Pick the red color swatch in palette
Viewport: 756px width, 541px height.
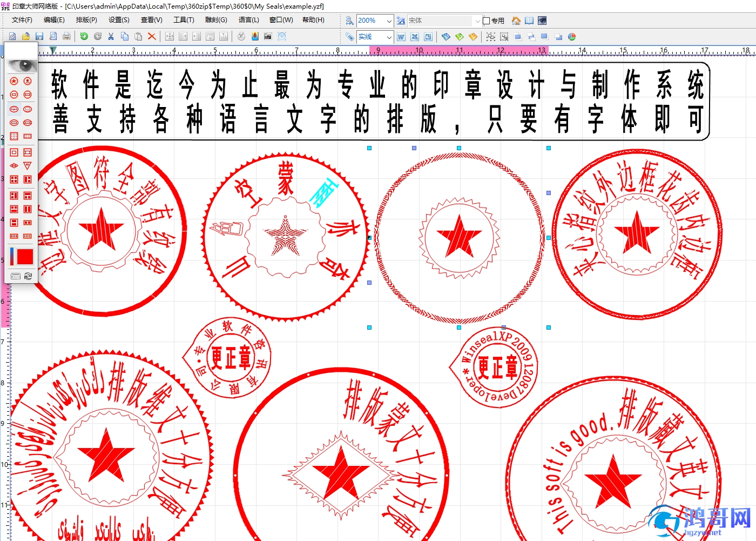click(x=25, y=256)
